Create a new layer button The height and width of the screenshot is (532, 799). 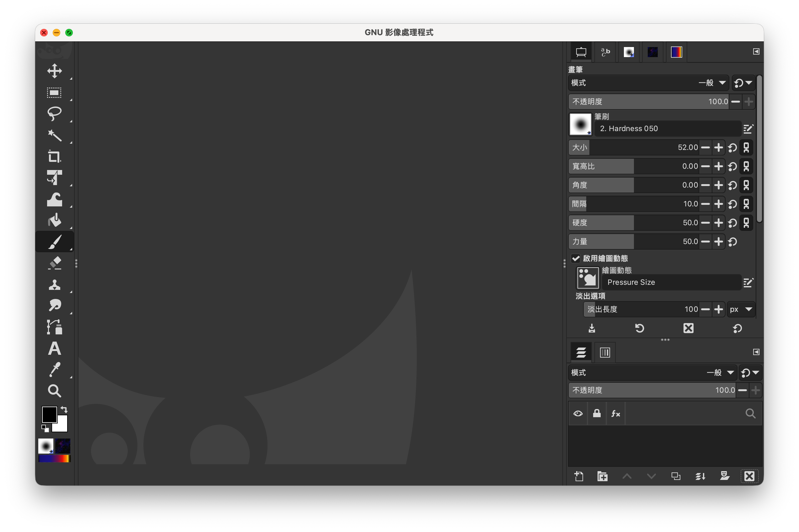click(579, 476)
